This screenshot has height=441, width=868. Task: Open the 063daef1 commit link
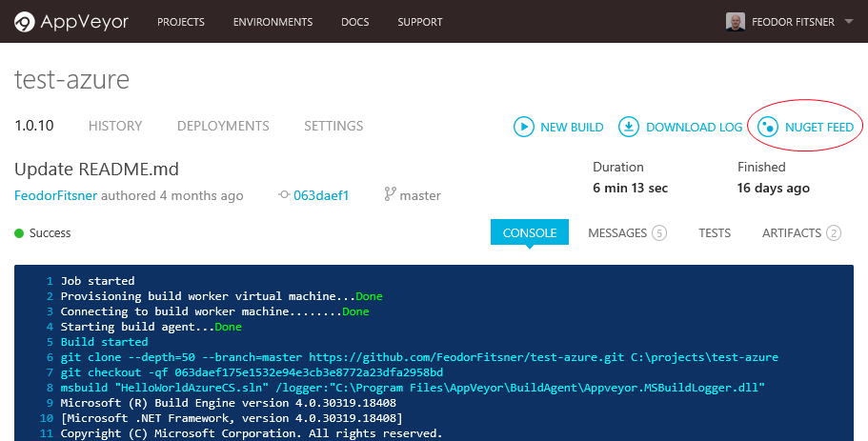(x=321, y=195)
